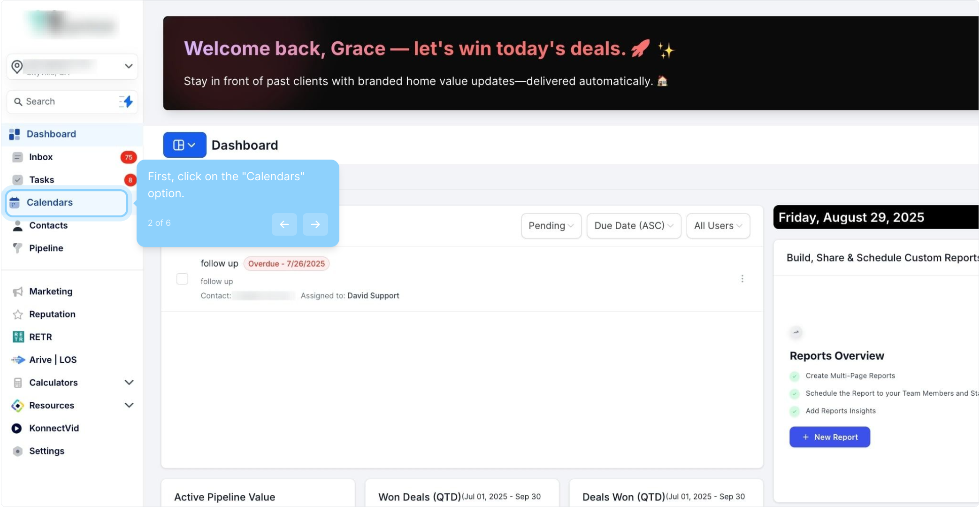Click the New Report button
The height and width of the screenshot is (507, 980).
click(829, 437)
